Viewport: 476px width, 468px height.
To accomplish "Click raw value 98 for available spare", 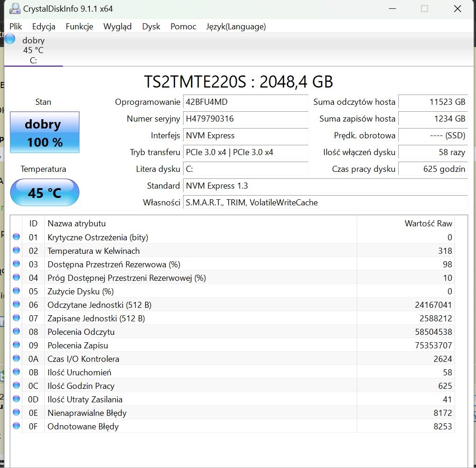I will coord(447,265).
